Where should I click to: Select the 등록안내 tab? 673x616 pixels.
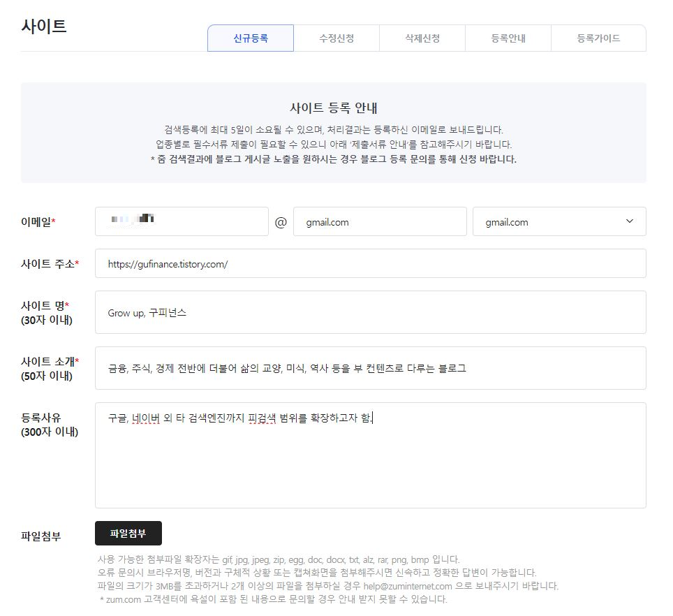pos(508,38)
